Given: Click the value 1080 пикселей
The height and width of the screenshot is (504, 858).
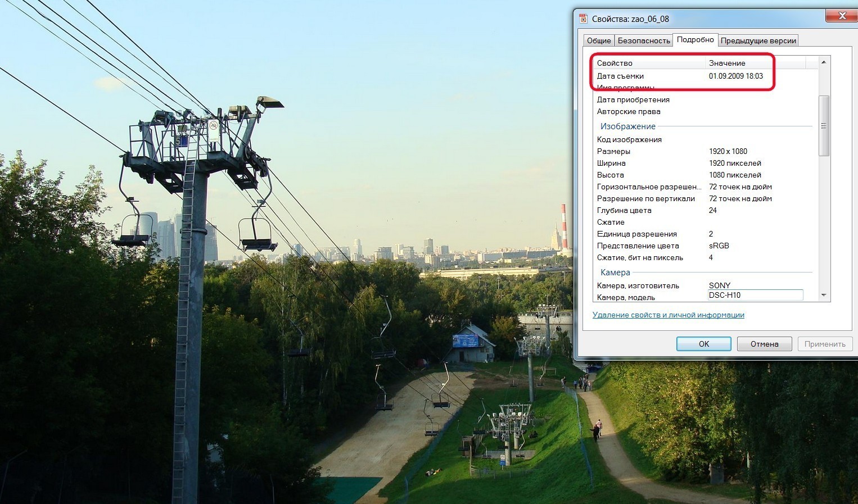Looking at the screenshot, I should [x=735, y=175].
